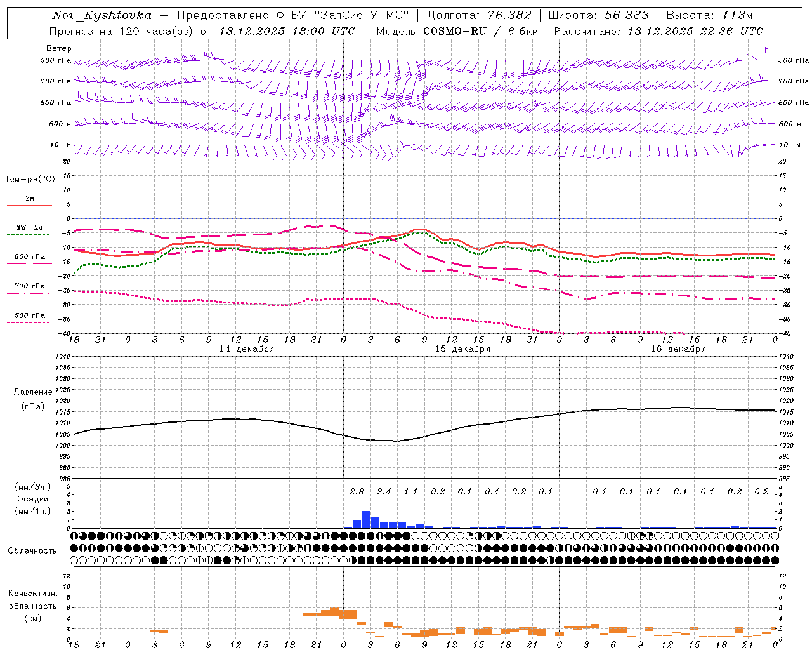Click the Td 2м legend entry
Image resolution: width=812 pixels, height=650 pixels.
(30, 227)
